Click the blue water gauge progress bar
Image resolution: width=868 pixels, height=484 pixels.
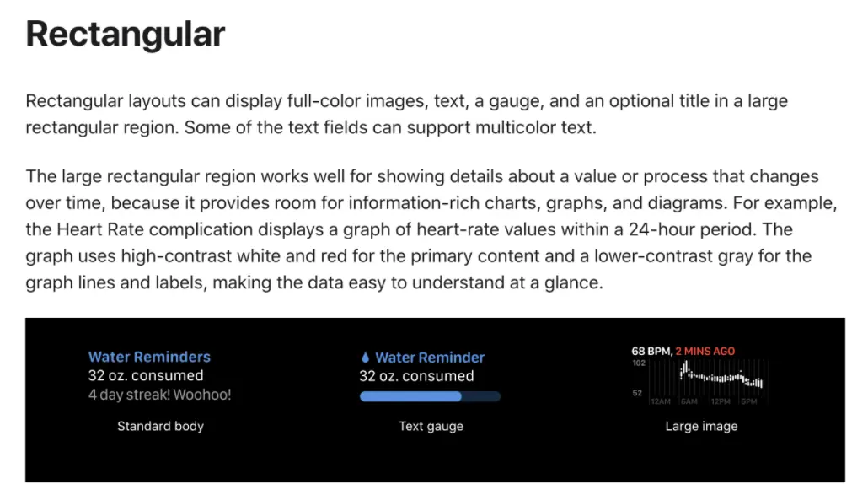(x=430, y=396)
